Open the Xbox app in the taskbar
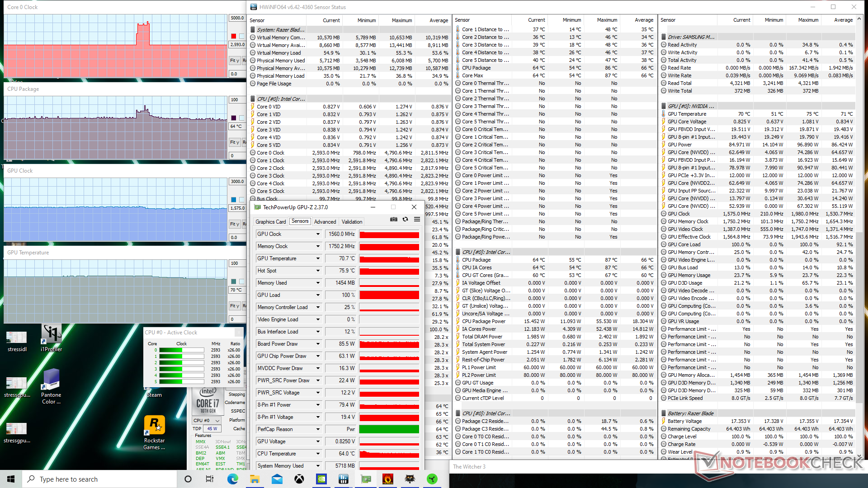Screen dimensions: 868x488 299,479
